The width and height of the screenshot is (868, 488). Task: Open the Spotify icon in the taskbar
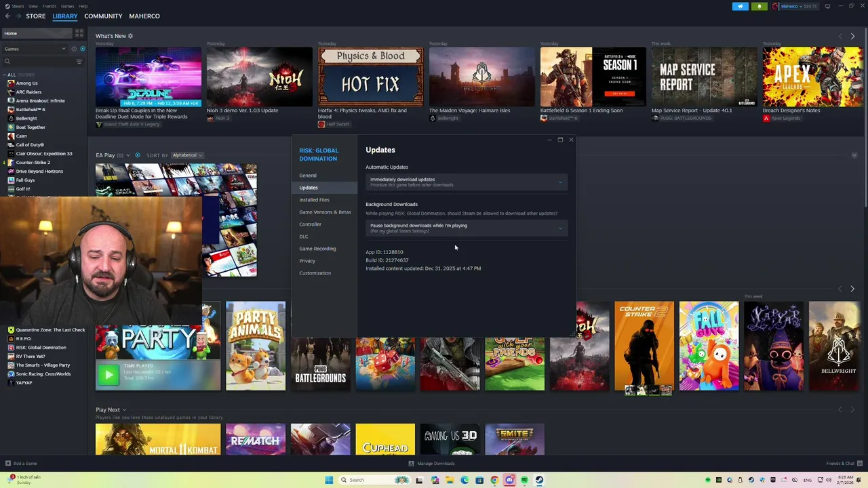[x=524, y=480]
